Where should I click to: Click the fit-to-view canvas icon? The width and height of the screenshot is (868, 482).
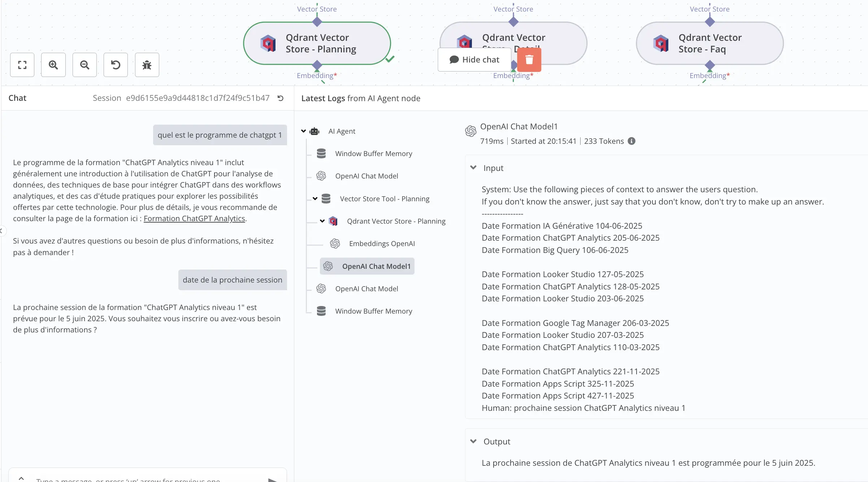click(x=22, y=65)
